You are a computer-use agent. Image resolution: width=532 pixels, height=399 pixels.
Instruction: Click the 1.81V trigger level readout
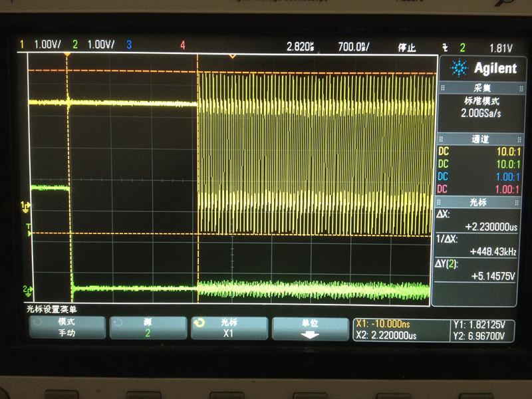coord(501,48)
